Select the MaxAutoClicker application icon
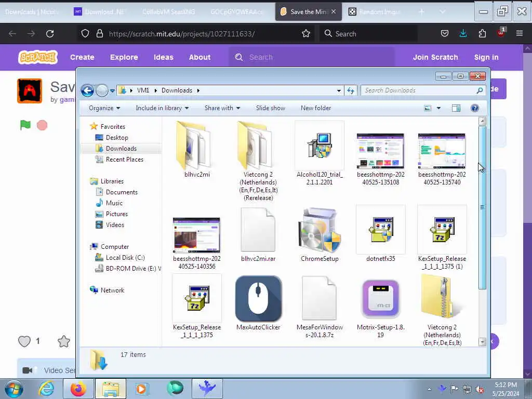Viewport: 532px width, 399px height. (x=258, y=299)
